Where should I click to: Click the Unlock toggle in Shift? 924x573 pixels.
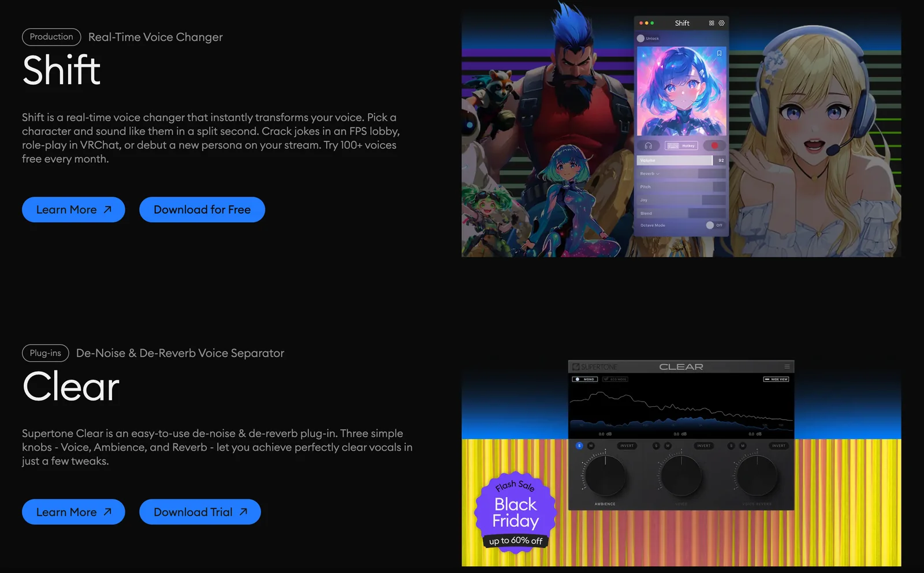pyautogui.click(x=641, y=38)
